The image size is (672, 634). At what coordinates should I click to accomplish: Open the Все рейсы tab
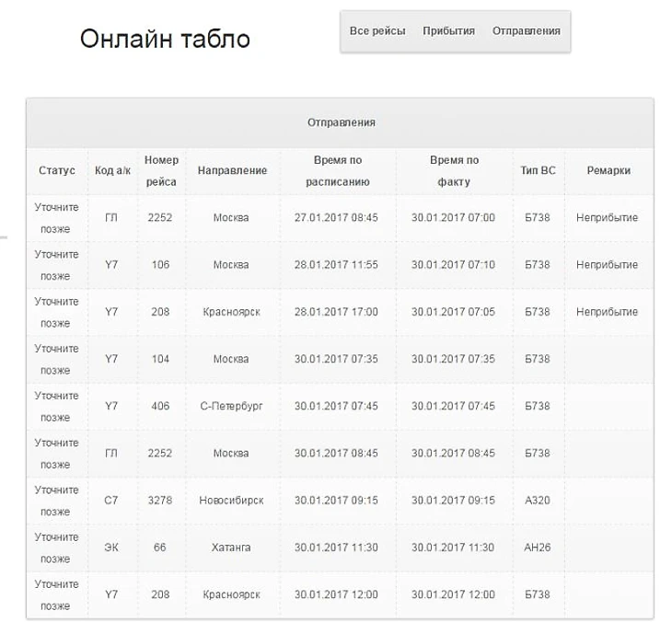coord(377,31)
